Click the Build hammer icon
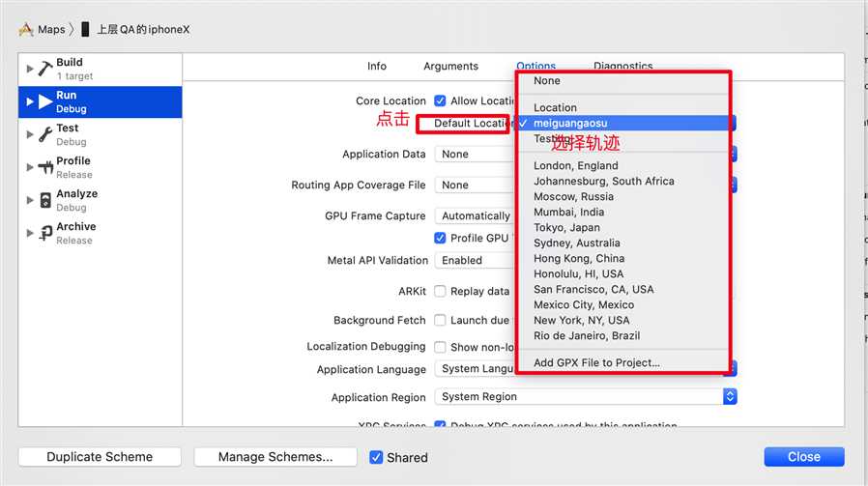Screen dimensions: 868x486 pyautogui.click(x=45, y=69)
